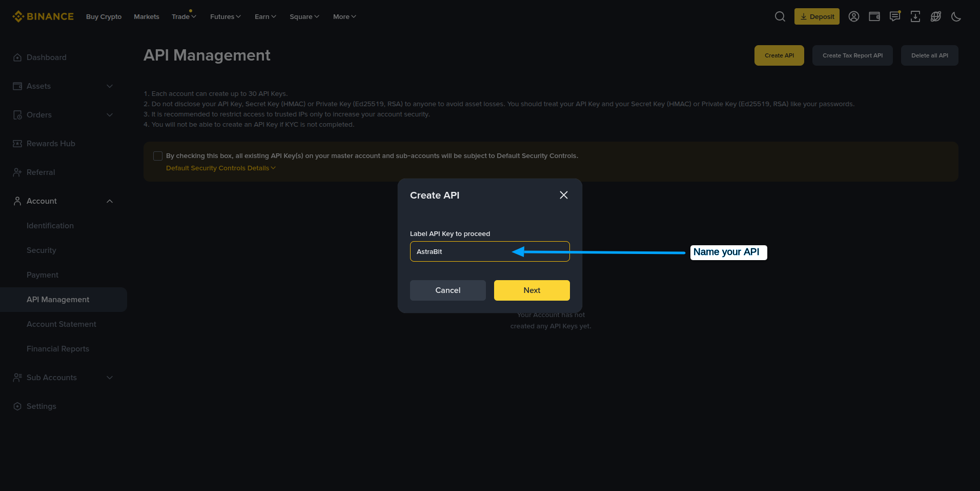Toggle the moon theme icon
Image resolution: width=980 pixels, height=491 pixels.
(956, 16)
